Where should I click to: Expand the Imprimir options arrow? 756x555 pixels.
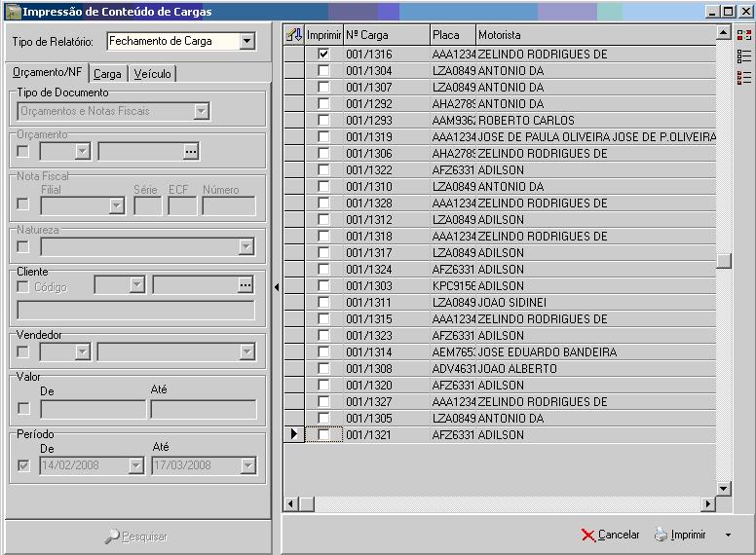[x=728, y=536]
